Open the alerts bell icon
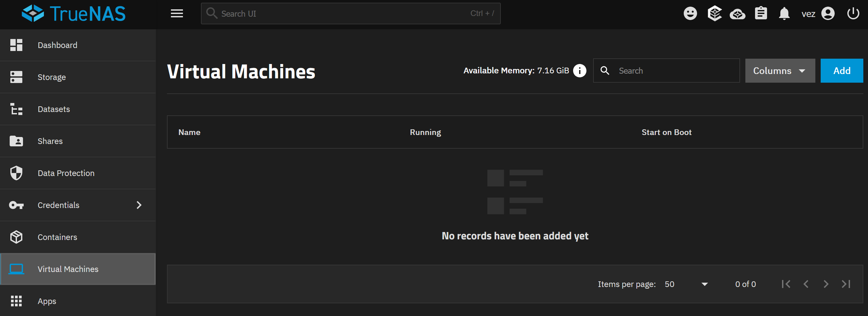This screenshot has height=316, width=868. [784, 14]
